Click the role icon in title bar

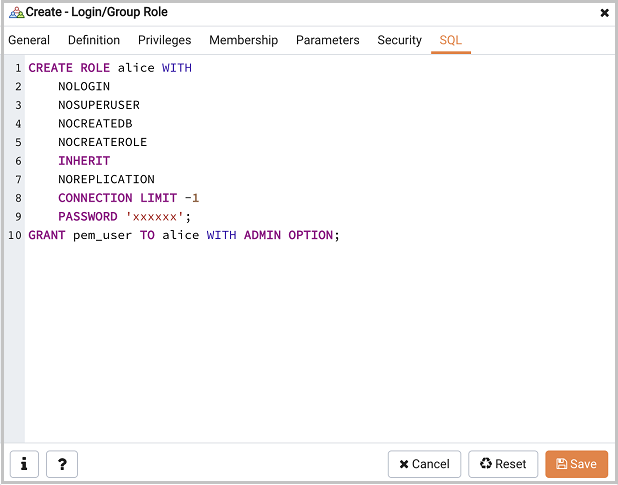coord(17,13)
